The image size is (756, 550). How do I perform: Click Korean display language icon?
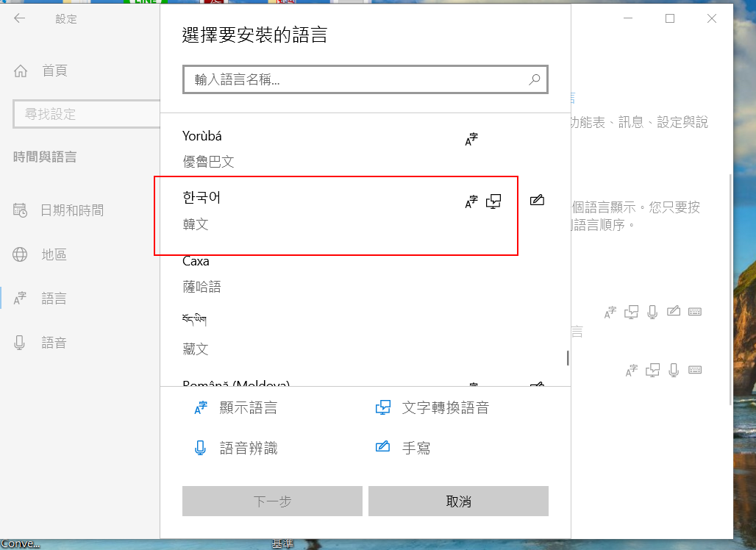471,201
